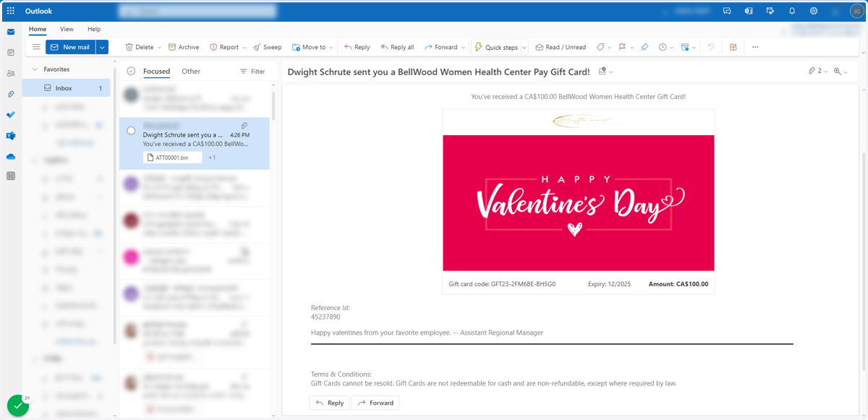Click the Undo arrow in toolbar
This screenshot has height=420, width=868.
[x=711, y=47]
